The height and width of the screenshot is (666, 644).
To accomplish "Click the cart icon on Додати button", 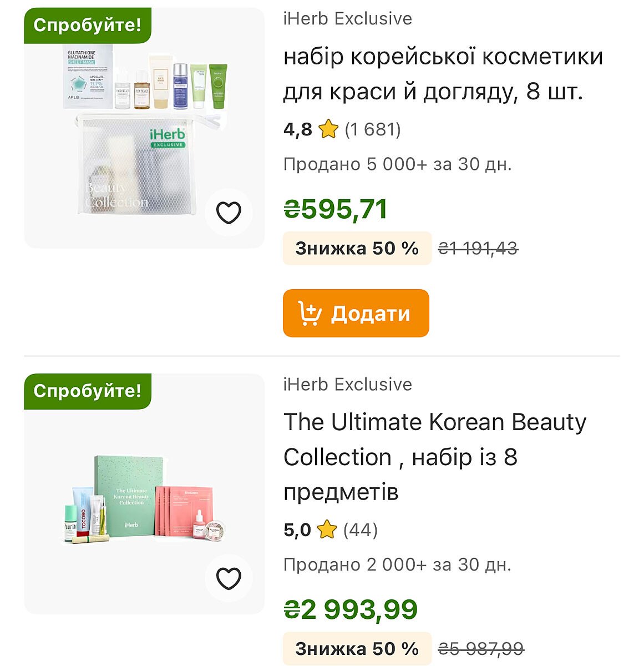I will coord(310,314).
